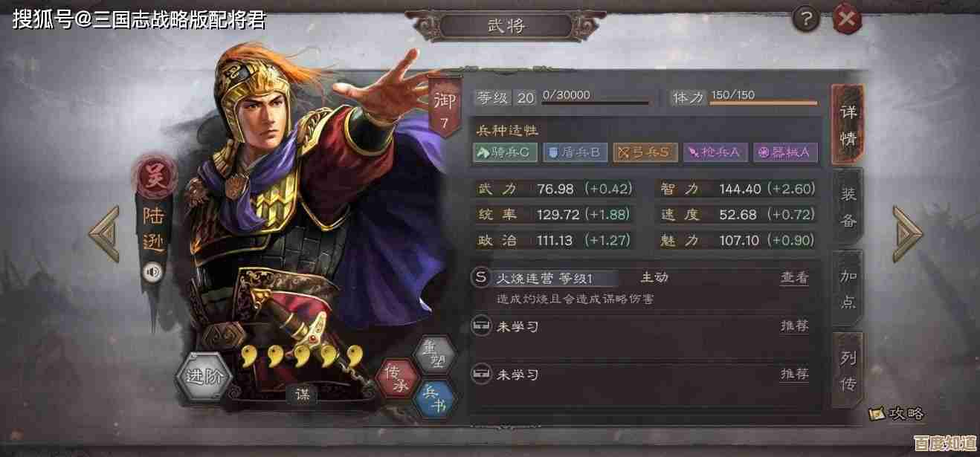Open the 列传 tab
This screenshot has height=457, width=980.
[x=848, y=370]
